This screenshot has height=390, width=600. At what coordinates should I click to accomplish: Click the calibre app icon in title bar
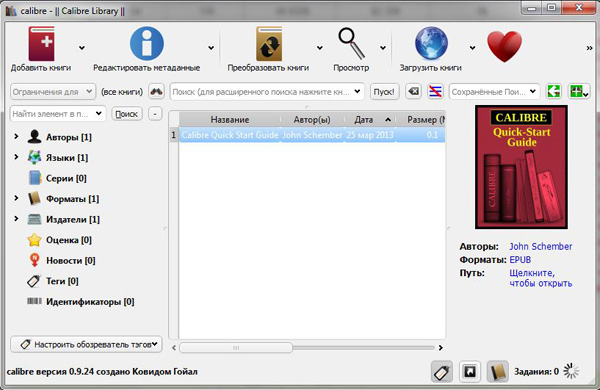coord(11,11)
